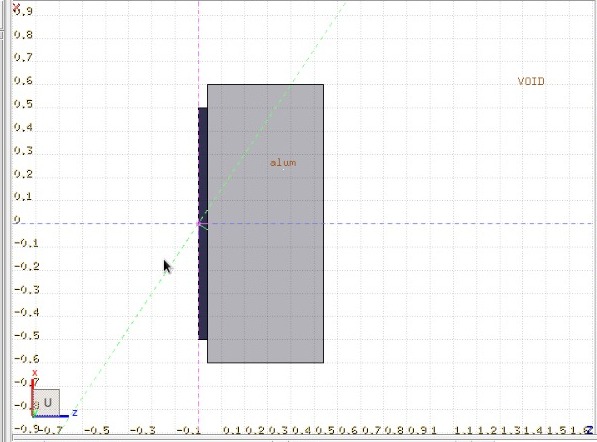
Task: Click the bottom edge of the alum rectangle
Action: 265,362
